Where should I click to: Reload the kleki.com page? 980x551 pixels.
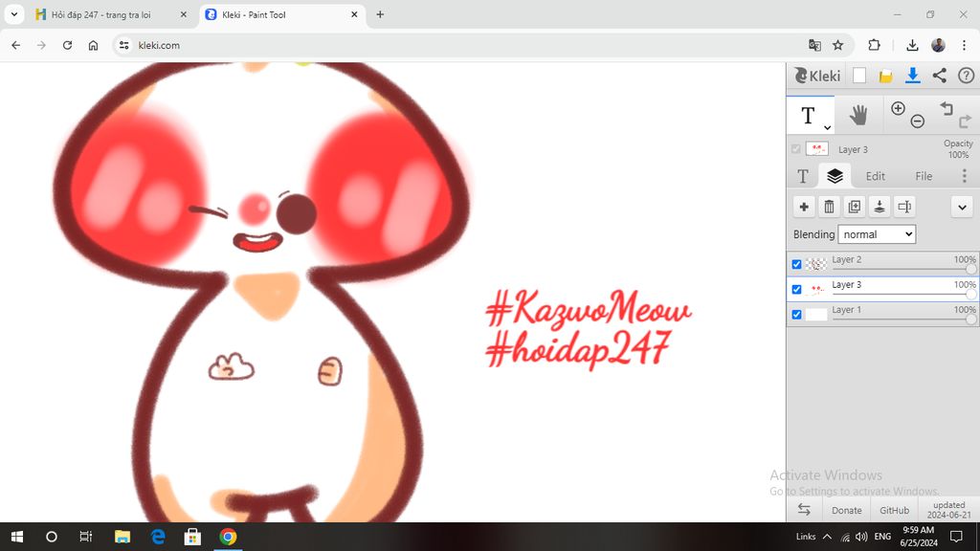pos(68,45)
